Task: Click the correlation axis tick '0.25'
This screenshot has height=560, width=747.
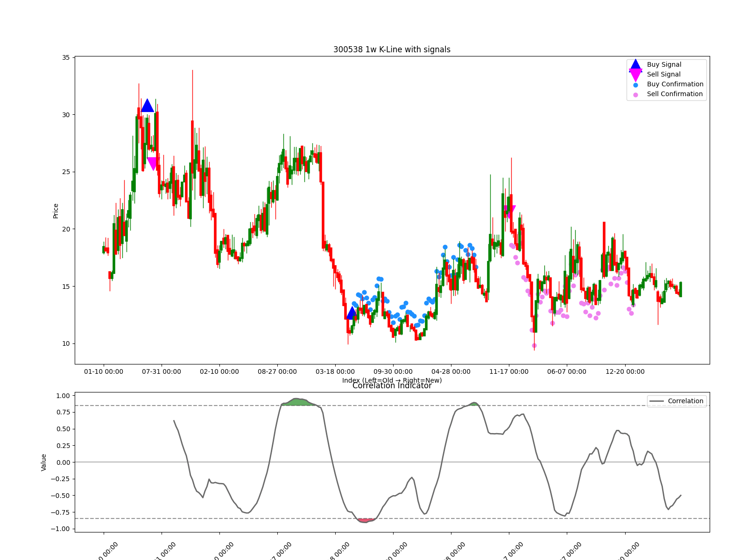Action: (63, 446)
